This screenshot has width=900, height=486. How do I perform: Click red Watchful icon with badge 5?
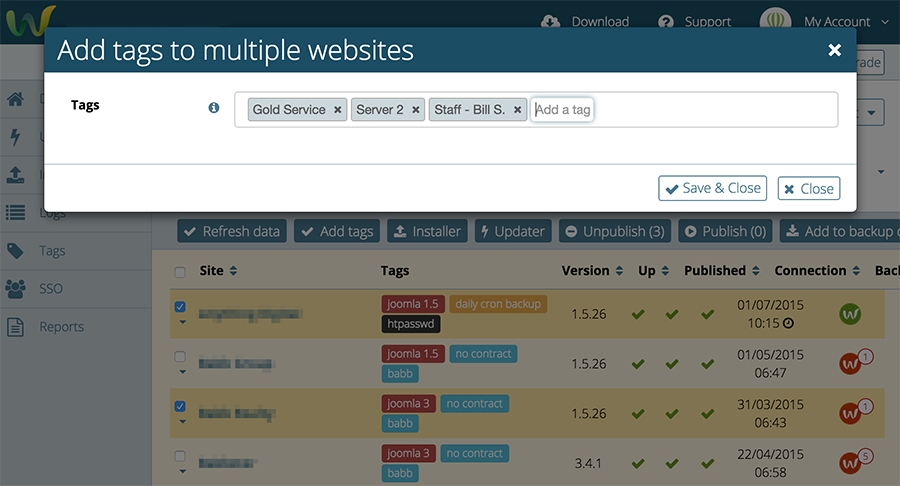[850, 463]
